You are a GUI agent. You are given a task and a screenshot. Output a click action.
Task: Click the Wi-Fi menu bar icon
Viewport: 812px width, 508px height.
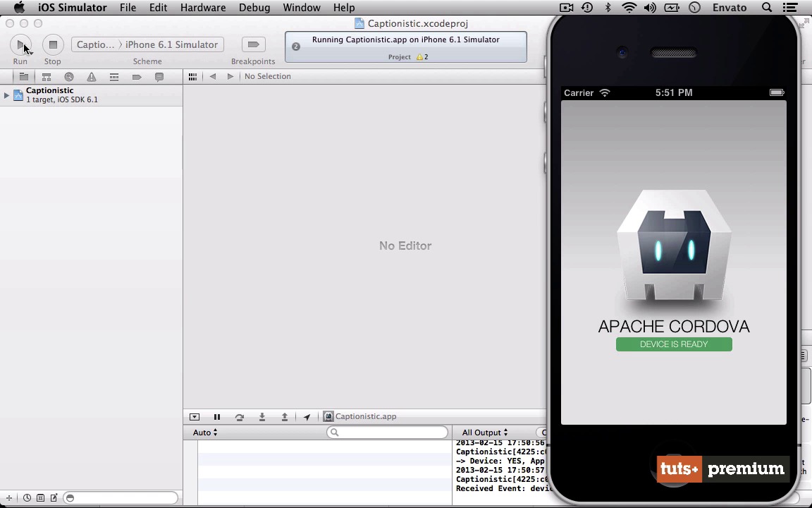[x=629, y=8]
